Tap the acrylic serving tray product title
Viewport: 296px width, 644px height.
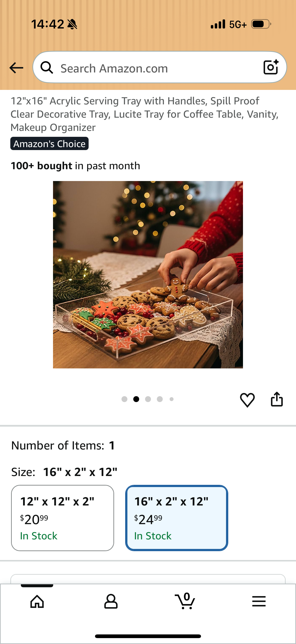[x=145, y=114]
